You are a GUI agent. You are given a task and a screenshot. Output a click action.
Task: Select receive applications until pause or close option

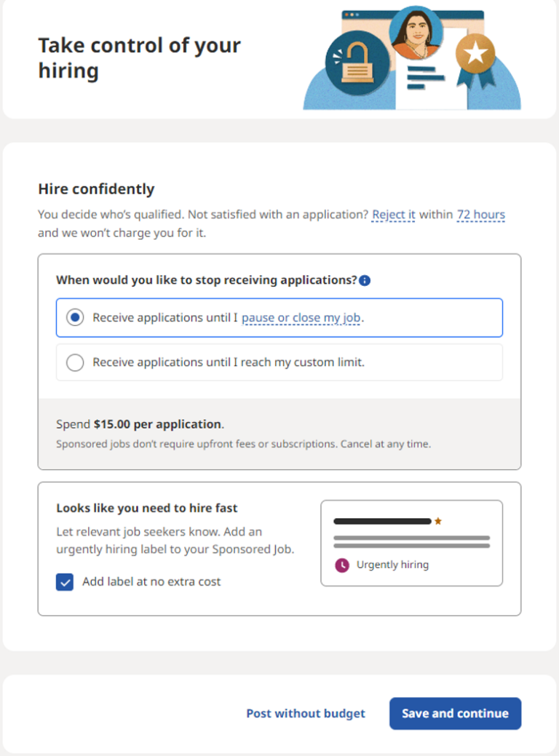tap(75, 318)
